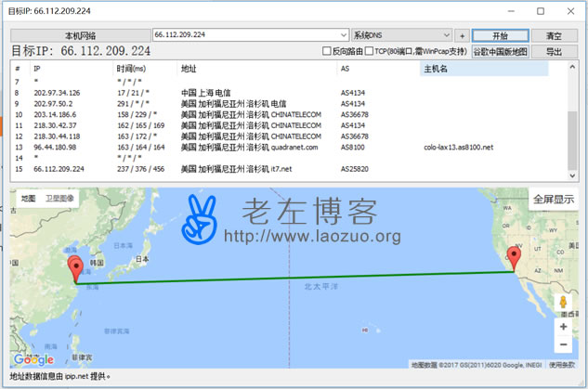Zoom in on the map
This screenshot has width=588, height=389.
click(x=563, y=326)
